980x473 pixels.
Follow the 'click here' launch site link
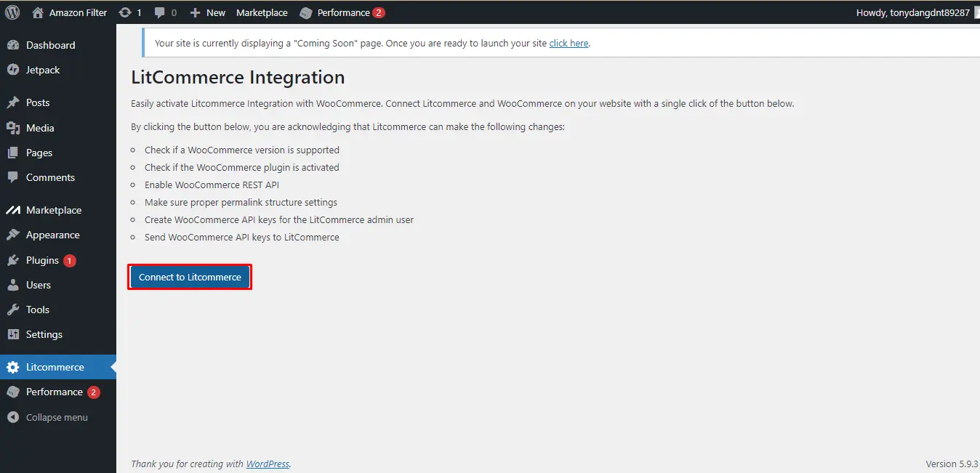point(569,43)
